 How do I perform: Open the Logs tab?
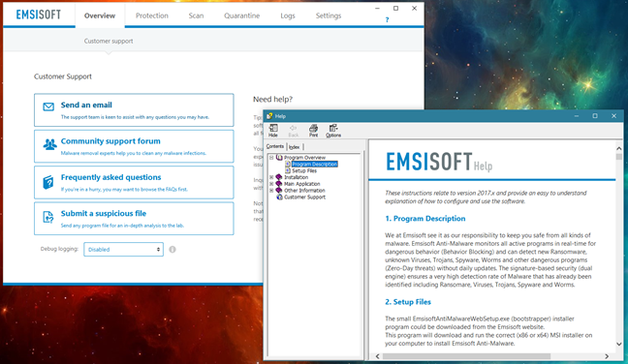pyautogui.click(x=288, y=15)
